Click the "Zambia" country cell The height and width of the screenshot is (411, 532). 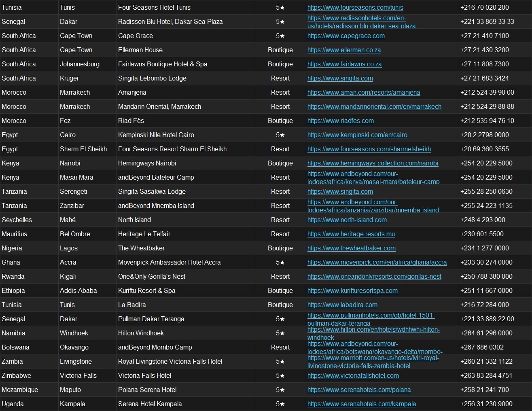(29, 361)
